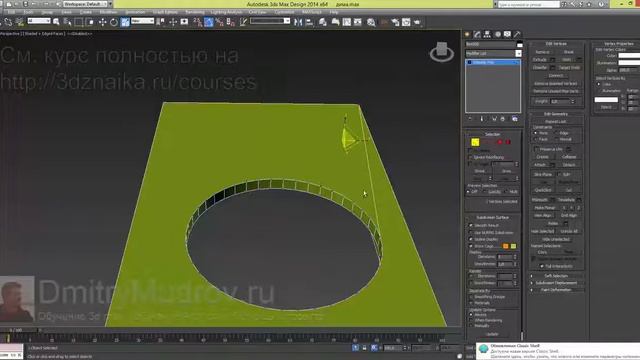Click the Rendered Frame Window icon
Screen dimensions: 640x360
tap(406, 22)
